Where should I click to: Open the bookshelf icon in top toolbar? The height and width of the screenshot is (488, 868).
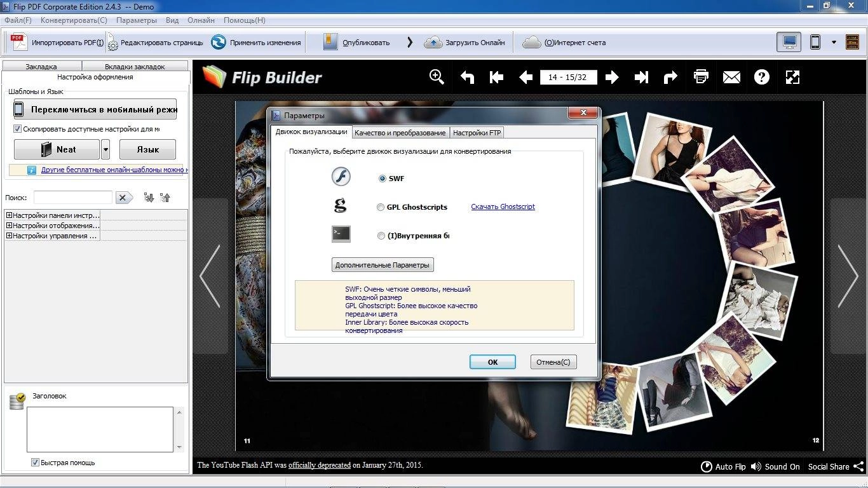coord(852,43)
